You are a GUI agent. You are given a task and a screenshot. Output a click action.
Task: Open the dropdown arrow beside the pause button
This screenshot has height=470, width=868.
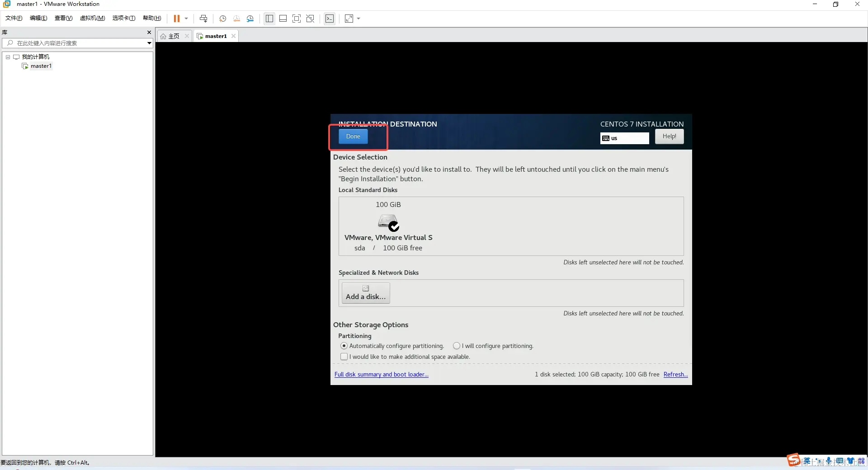[186, 19]
